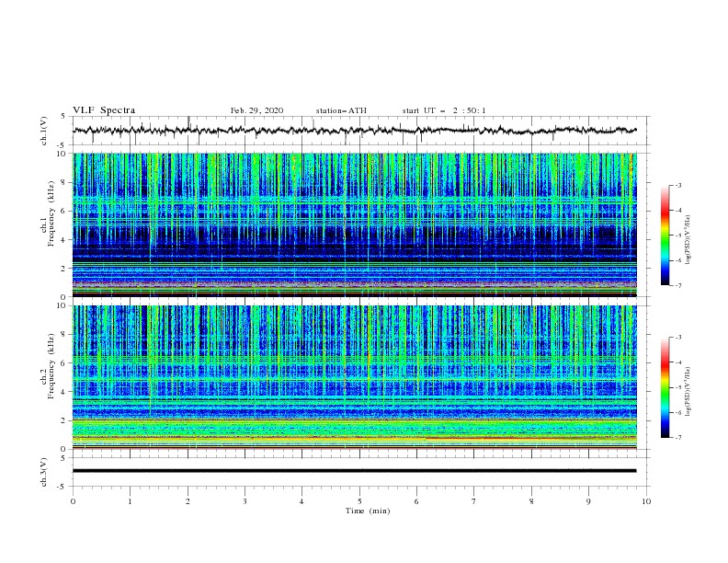Click the "10" kHz tick on ch.2 axis
The height and width of the screenshot is (563, 728).
pos(62,305)
